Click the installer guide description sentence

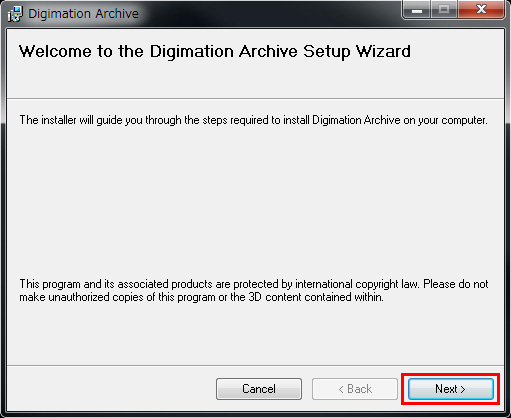point(253,120)
